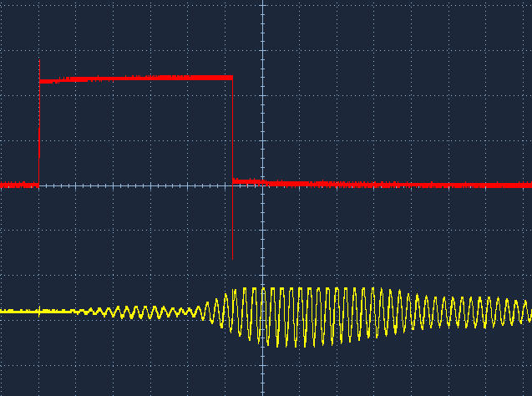Click the top-left corner of the red pulse
This screenshot has height=396, width=532.
pyautogui.click(x=40, y=81)
